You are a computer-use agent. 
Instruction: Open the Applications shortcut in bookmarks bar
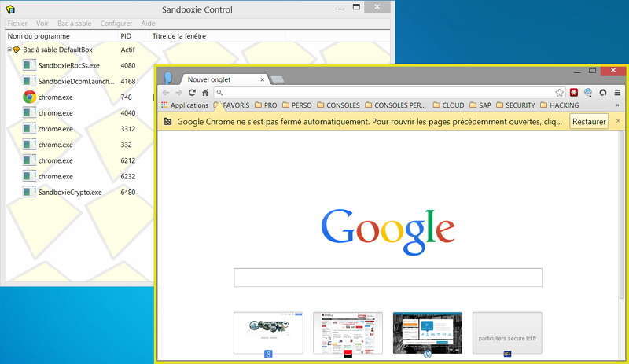185,105
